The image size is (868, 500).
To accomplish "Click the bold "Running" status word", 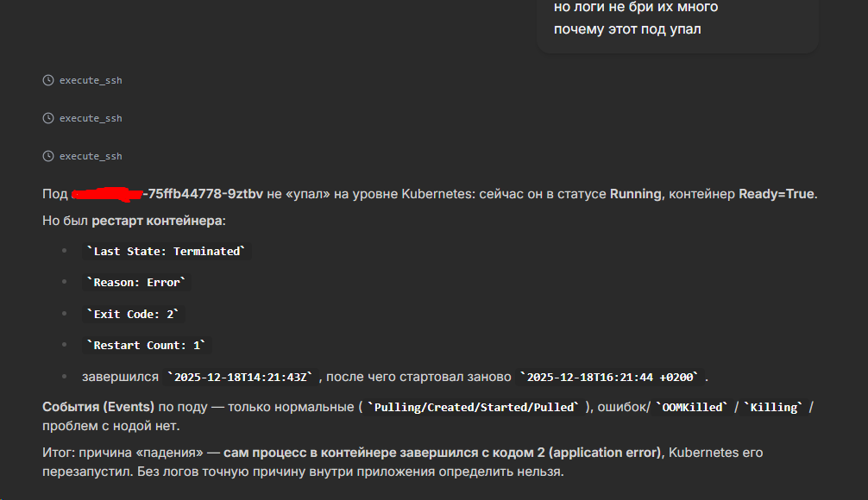I will click(x=634, y=194).
